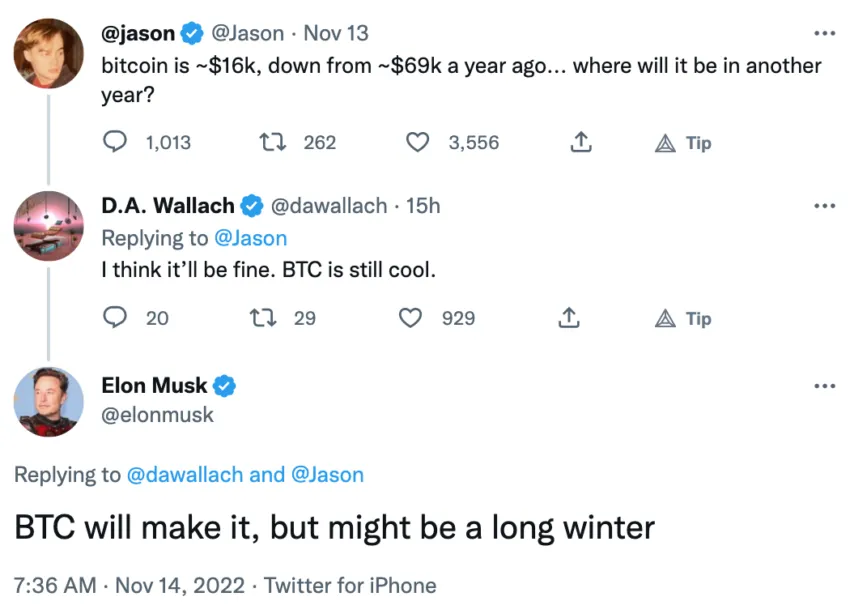Share D.A. Wallach's tweet
Viewport: 850px width, 614px height.
coord(569,318)
